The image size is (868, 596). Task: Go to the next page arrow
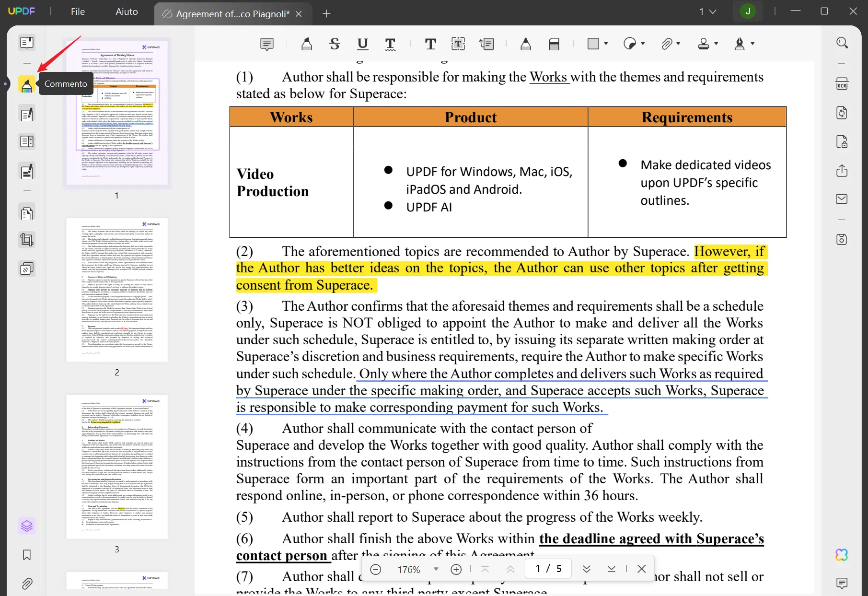tap(587, 569)
